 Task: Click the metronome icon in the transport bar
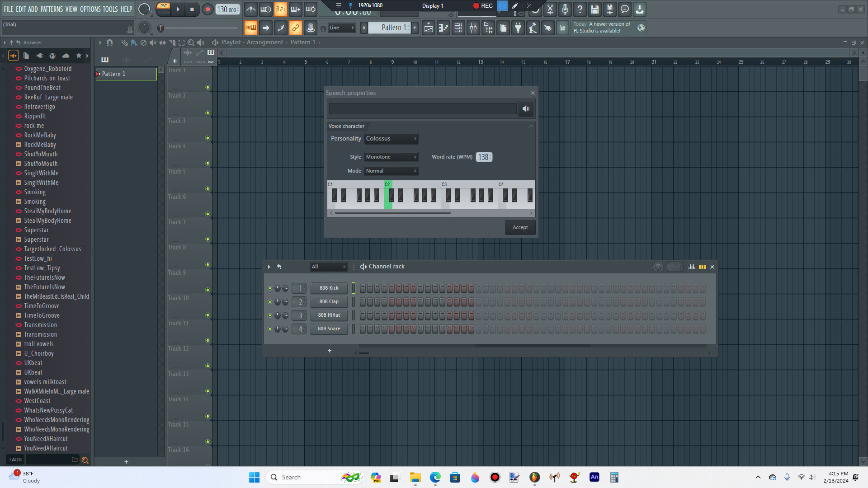click(x=250, y=9)
